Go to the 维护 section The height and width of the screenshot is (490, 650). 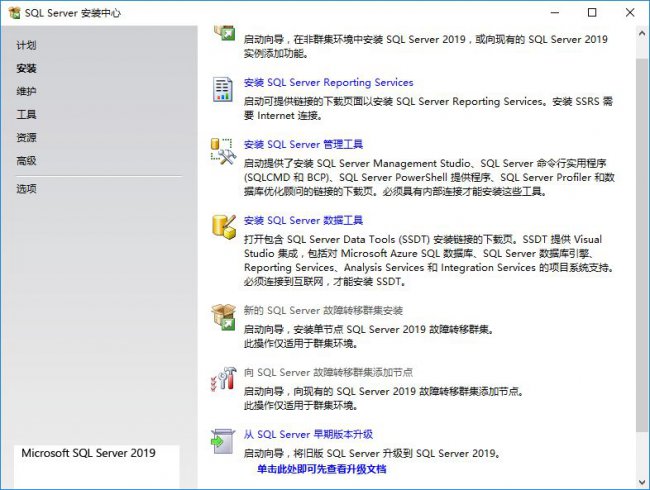click(x=26, y=91)
